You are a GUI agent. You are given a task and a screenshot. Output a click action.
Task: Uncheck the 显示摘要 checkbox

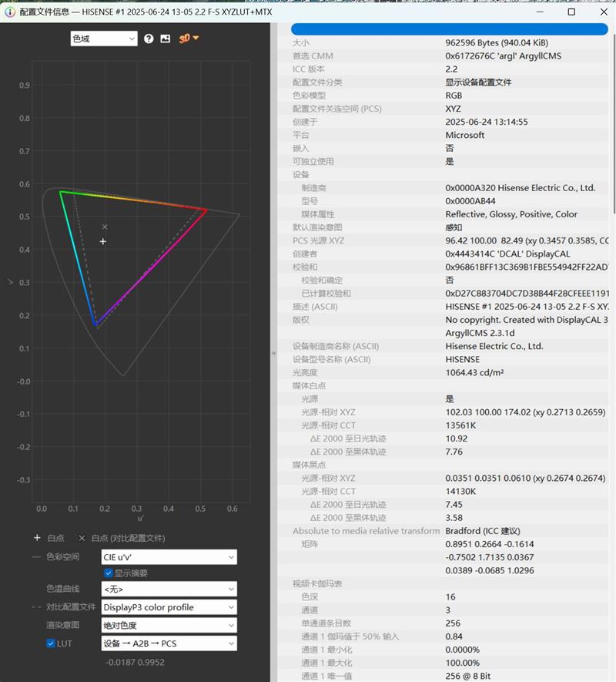109,573
